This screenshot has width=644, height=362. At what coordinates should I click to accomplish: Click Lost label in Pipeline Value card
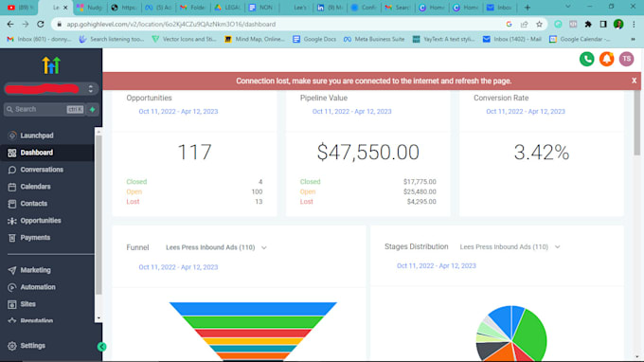(307, 201)
